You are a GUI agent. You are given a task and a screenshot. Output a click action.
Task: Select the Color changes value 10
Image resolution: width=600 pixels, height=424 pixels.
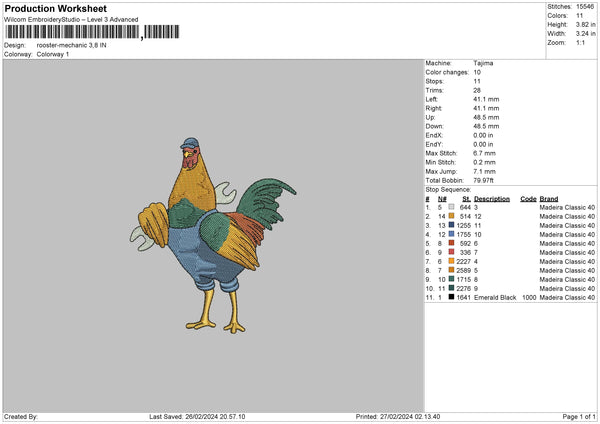click(x=477, y=72)
